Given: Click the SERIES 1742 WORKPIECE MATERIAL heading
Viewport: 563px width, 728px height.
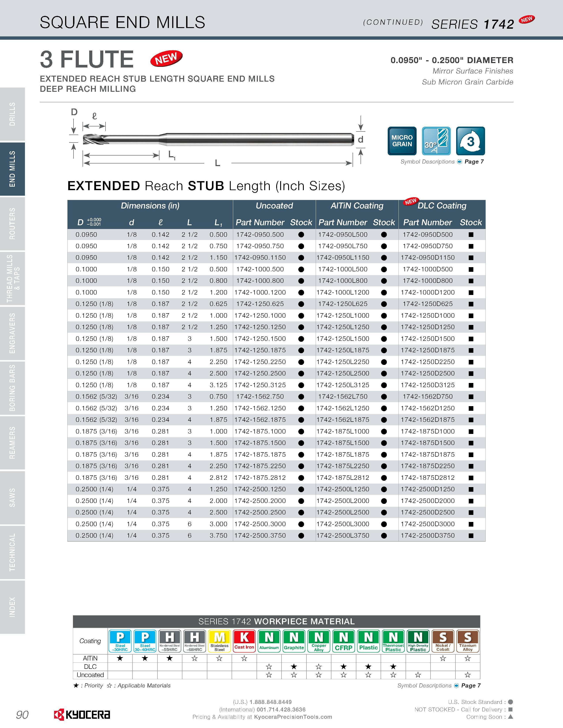Looking at the screenshot, I should point(276,622).
